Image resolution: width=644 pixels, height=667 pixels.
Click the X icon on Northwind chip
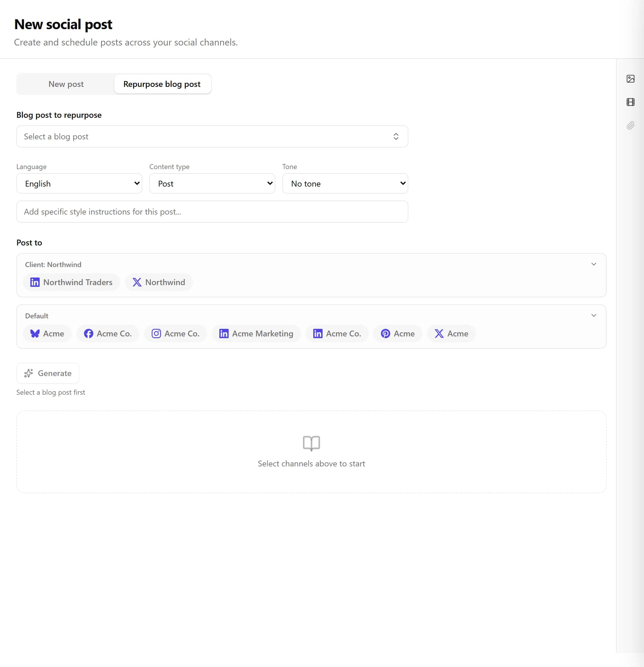(137, 282)
